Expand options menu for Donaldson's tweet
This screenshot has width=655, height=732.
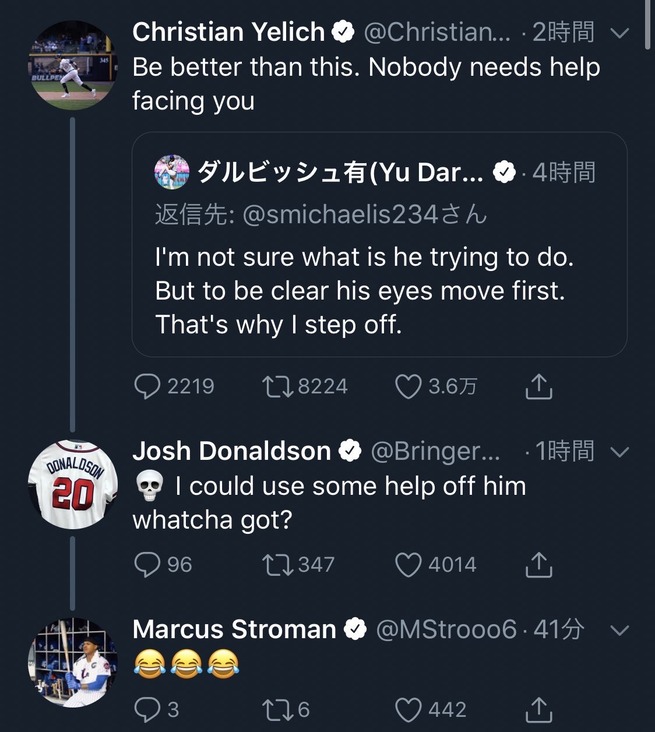[x=619, y=452]
